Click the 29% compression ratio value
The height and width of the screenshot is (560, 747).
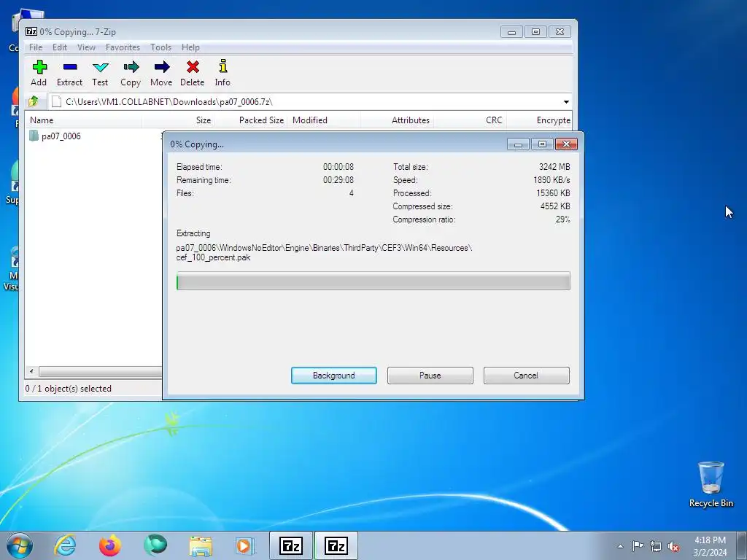562,219
